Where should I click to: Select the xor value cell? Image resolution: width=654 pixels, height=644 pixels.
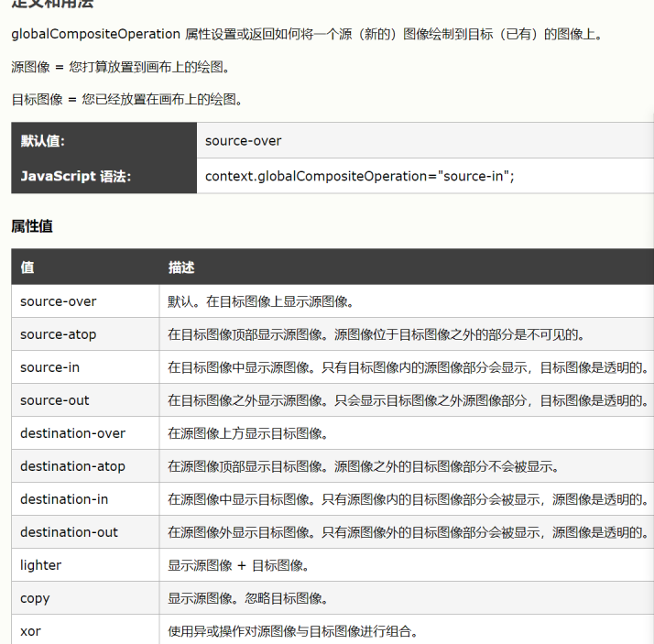(85, 629)
